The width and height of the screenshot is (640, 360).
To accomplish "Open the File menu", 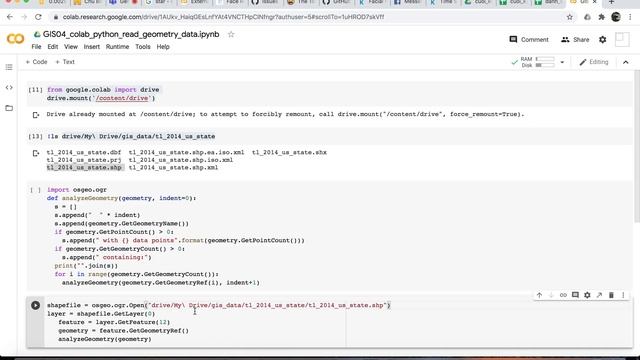I will [36, 47].
